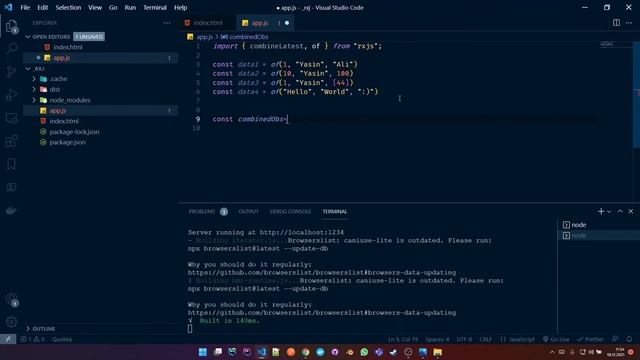Switch to the Output panel tab
The image size is (640, 360).
[249, 211]
